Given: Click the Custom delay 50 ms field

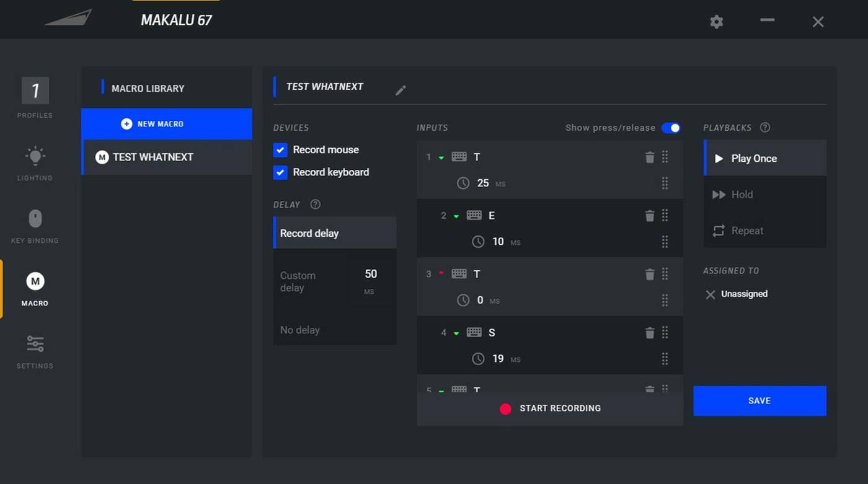Looking at the screenshot, I should click(x=371, y=275).
